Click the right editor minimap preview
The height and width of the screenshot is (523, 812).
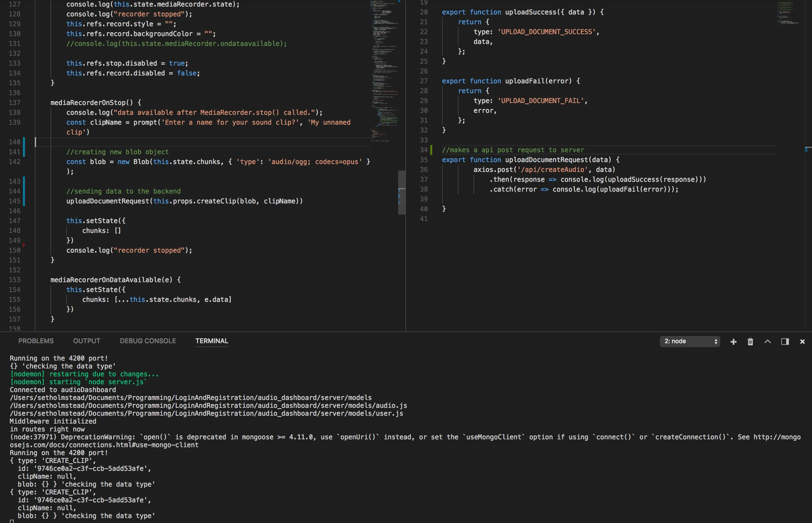click(789, 13)
